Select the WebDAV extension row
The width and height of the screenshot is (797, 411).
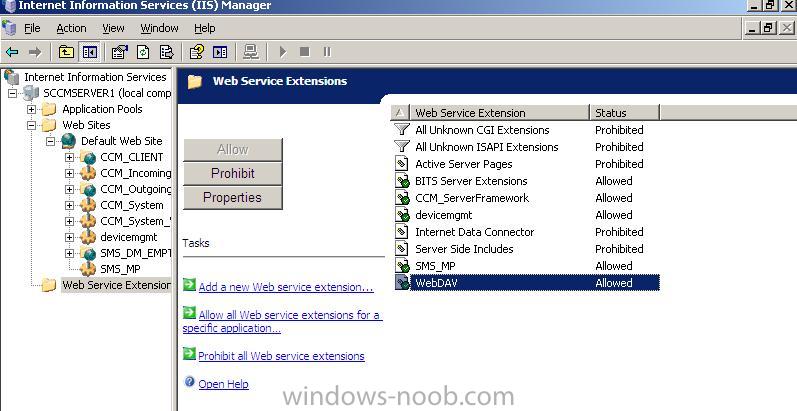pos(527,283)
